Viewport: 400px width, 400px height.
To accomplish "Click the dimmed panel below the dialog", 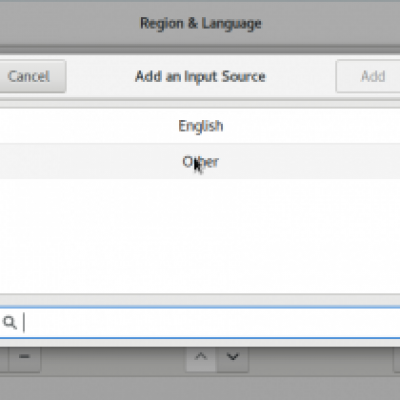I will tap(200, 388).
